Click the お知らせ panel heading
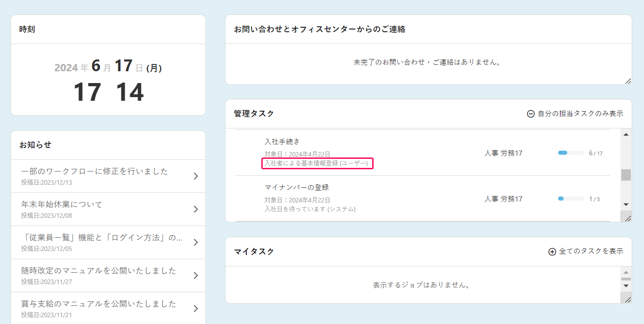The height and width of the screenshot is (324, 644). click(x=35, y=145)
